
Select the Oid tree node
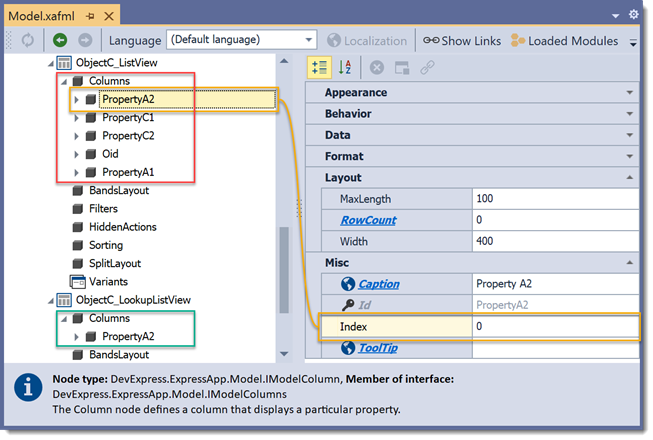[x=110, y=154]
